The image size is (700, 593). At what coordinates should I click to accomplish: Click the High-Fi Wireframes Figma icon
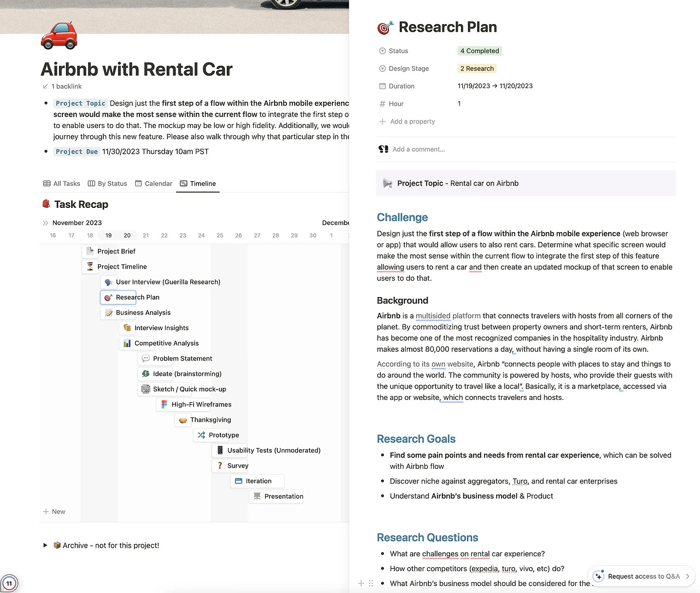tap(165, 404)
